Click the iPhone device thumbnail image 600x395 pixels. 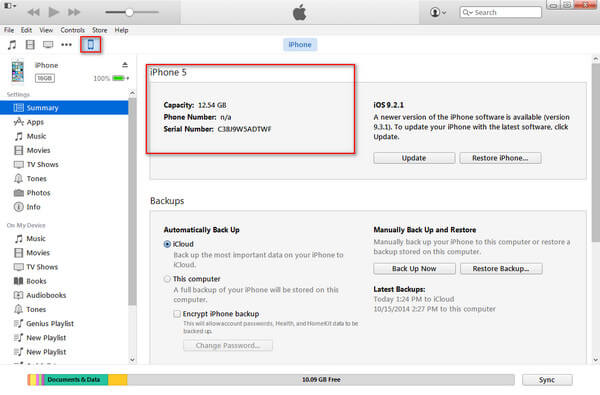pyautogui.click(x=18, y=72)
